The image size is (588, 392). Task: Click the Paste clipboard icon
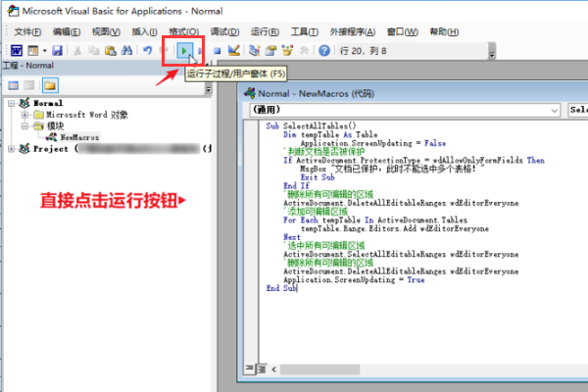[110, 51]
